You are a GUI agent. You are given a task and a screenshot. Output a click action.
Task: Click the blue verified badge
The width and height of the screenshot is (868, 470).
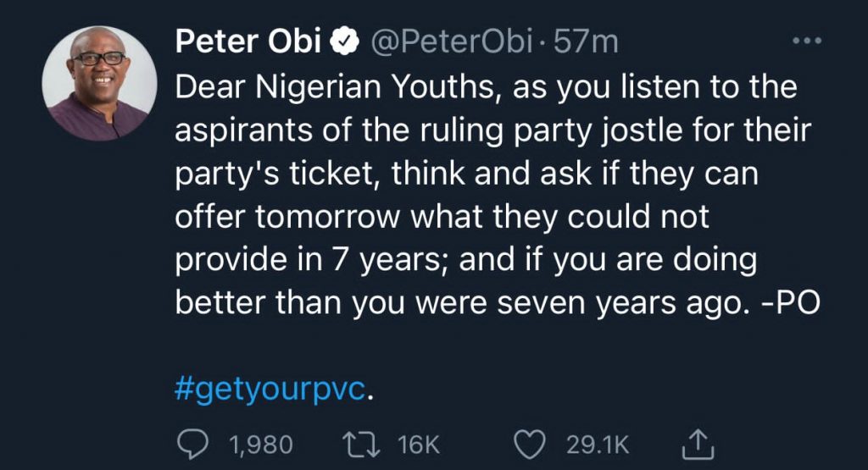pos(344,41)
